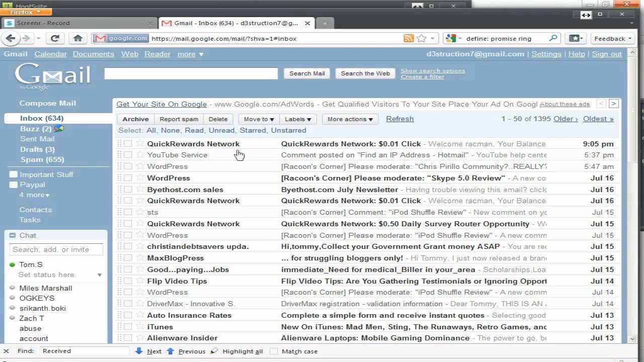
Task: Open the Google search engine selector
Action: point(453,38)
